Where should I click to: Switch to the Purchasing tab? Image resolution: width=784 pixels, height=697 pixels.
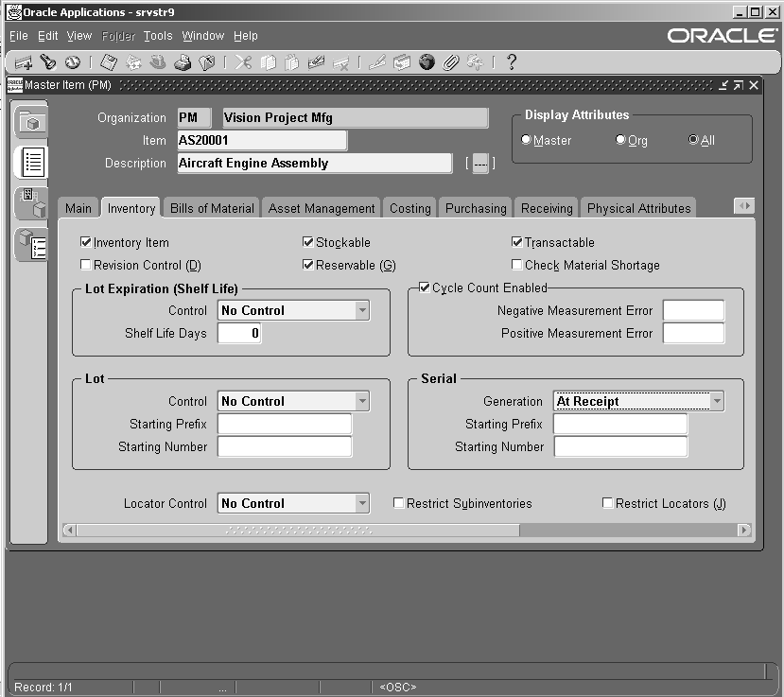(x=476, y=208)
